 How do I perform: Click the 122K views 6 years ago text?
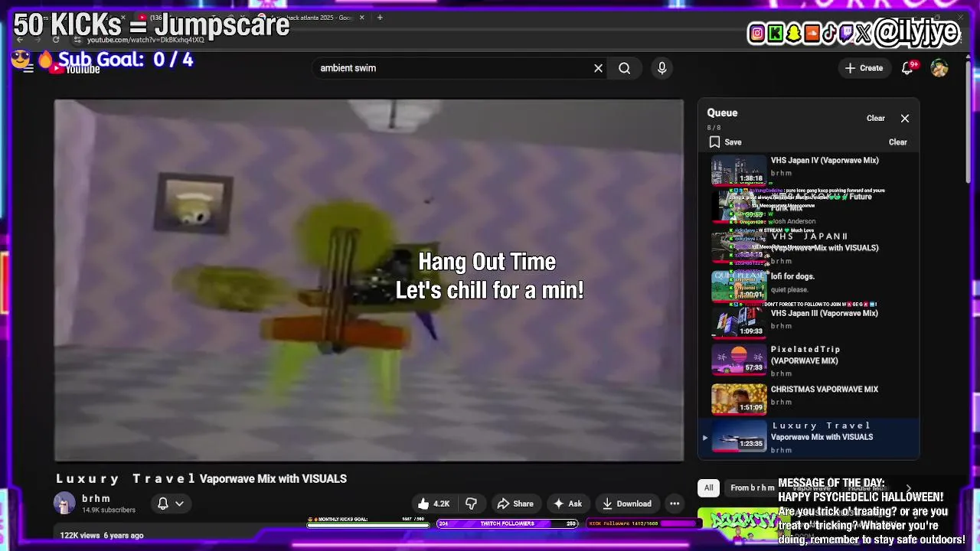[x=102, y=536]
